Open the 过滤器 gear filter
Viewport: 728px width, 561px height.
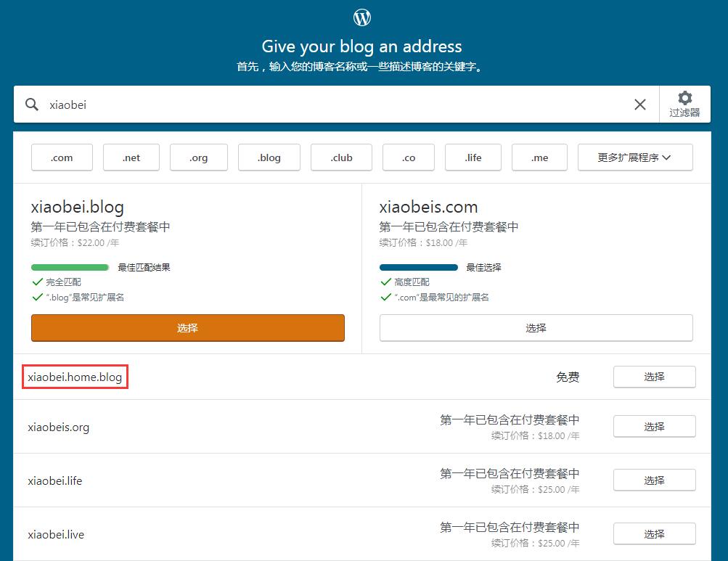[685, 105]
